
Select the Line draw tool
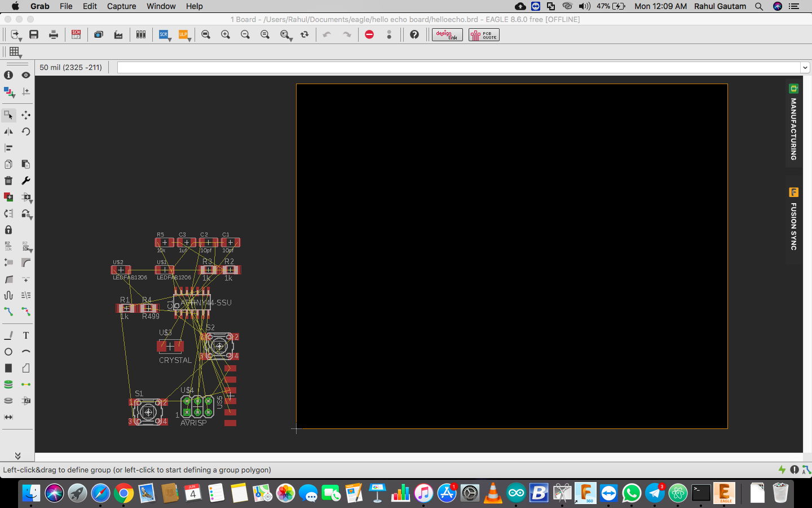pos(8,335)
